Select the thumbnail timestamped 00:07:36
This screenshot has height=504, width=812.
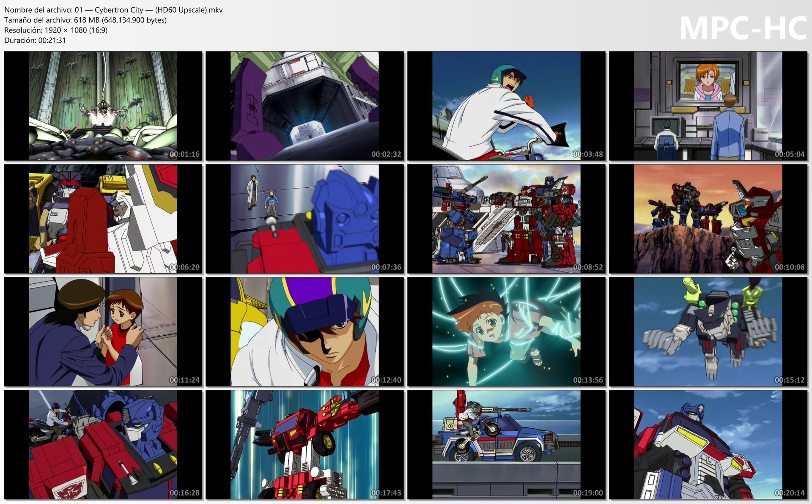(305, 219)
